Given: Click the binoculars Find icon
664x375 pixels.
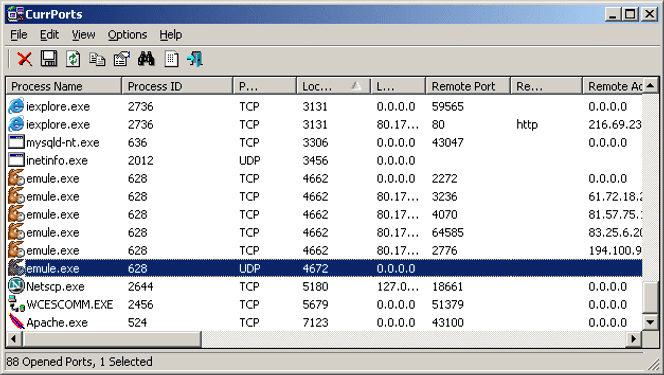Looking at the screenshot, I should coord(146,59).
